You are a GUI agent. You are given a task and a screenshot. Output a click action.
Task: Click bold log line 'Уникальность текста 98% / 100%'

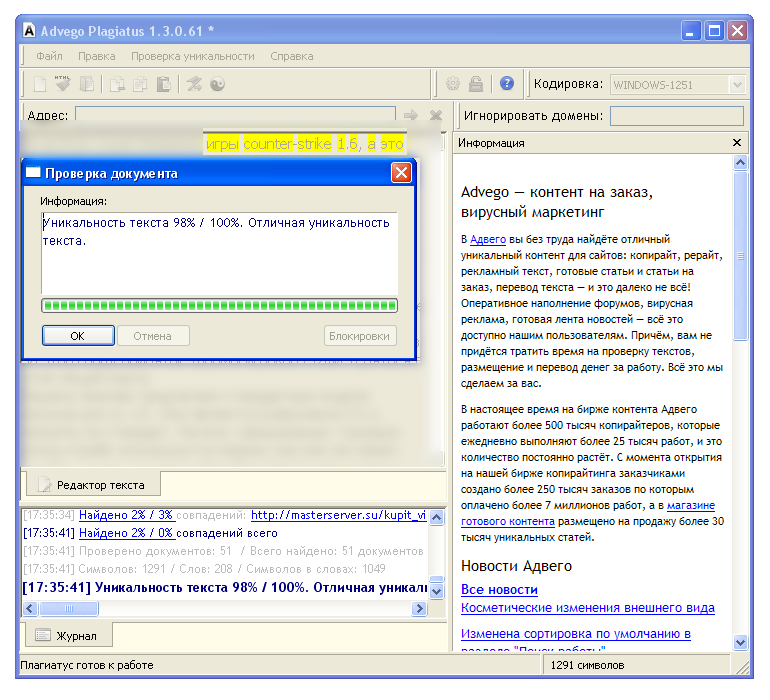224,588
